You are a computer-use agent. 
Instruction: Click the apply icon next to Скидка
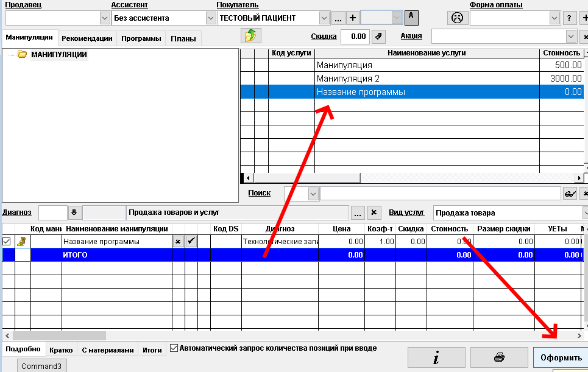coord(378,37)
